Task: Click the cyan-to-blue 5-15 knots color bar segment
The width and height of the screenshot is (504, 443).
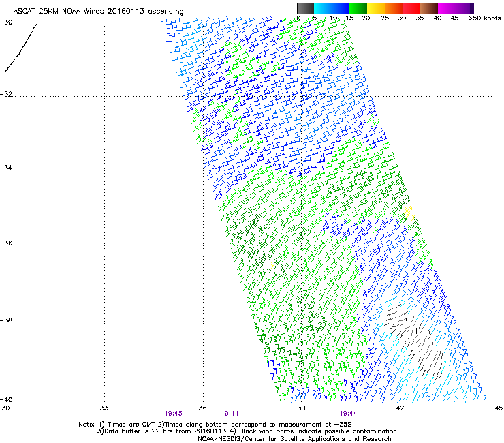Action: point(332,8)
